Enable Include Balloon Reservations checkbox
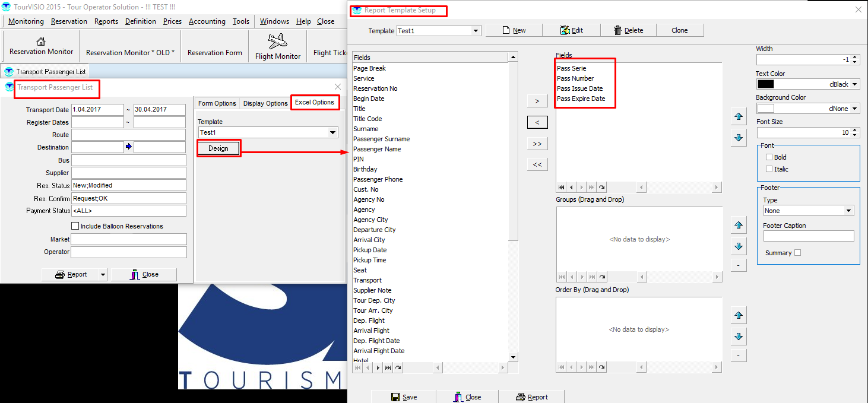868x403 pixels. (x=75, y=226)
